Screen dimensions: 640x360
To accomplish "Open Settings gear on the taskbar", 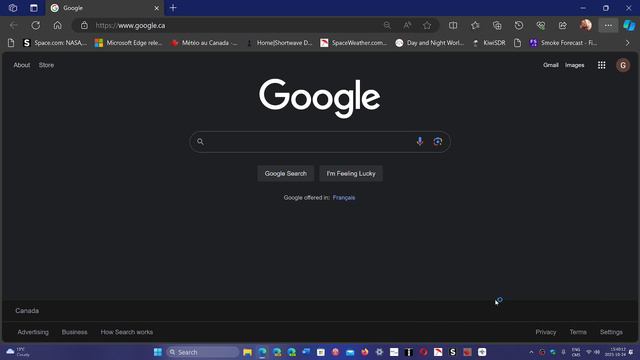I will 379,352.
